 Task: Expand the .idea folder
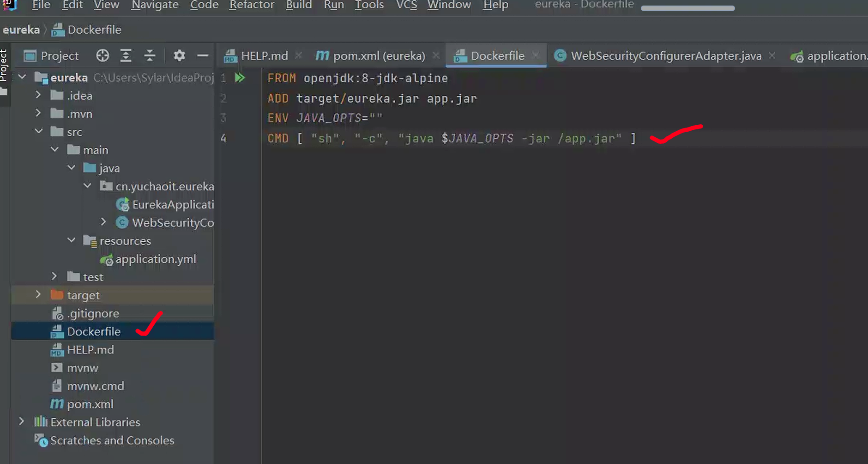(38, 95)
